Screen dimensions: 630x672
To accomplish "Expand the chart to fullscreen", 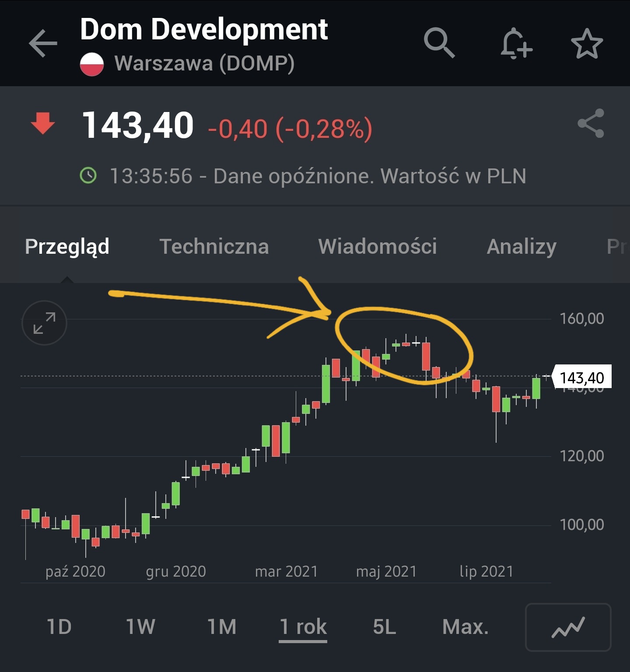I will click(x=44, y=323).
